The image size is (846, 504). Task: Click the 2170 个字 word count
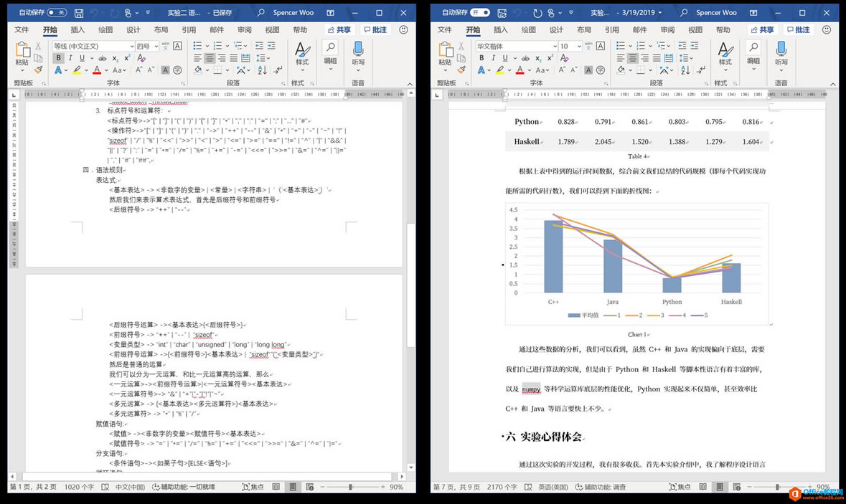click(x=501, y=486)
